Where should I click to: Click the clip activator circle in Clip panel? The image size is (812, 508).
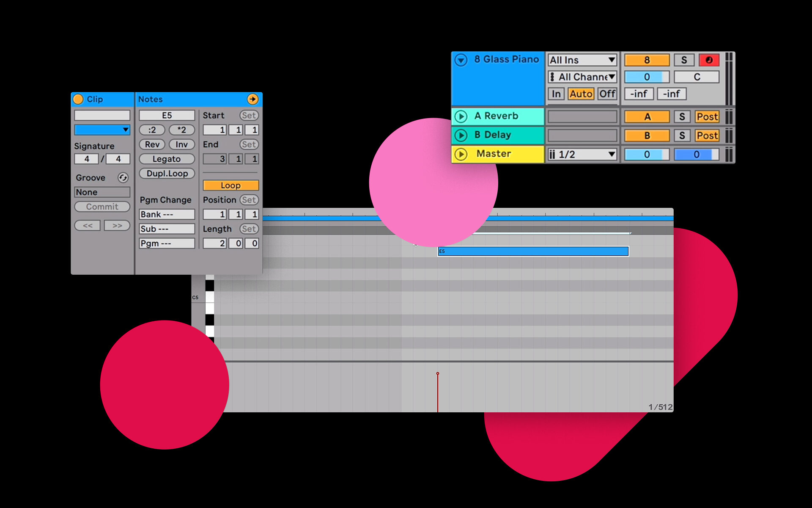pos(78,99)
